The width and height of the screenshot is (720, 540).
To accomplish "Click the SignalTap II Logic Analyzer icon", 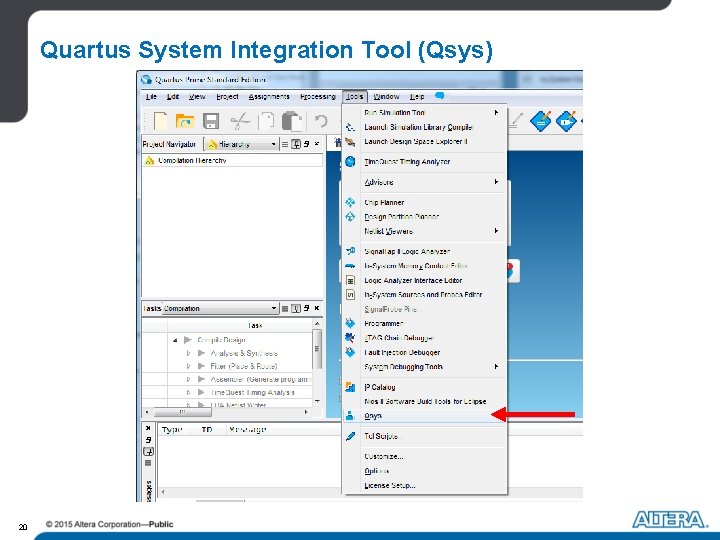I will [350, 251].
